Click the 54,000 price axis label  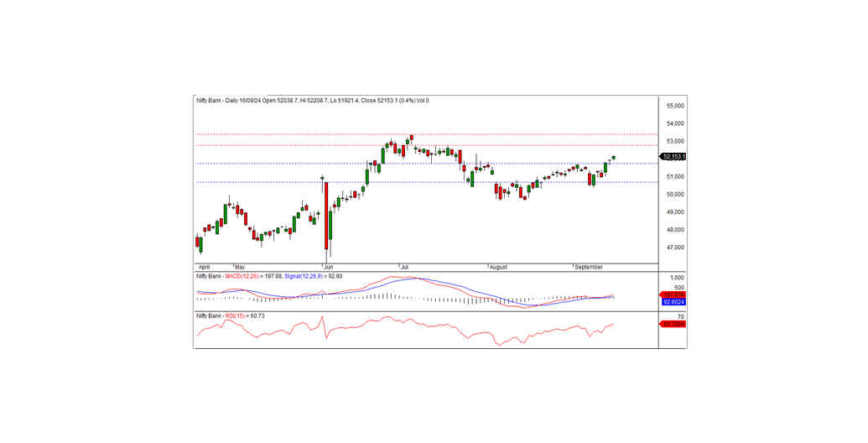[676, 123]
